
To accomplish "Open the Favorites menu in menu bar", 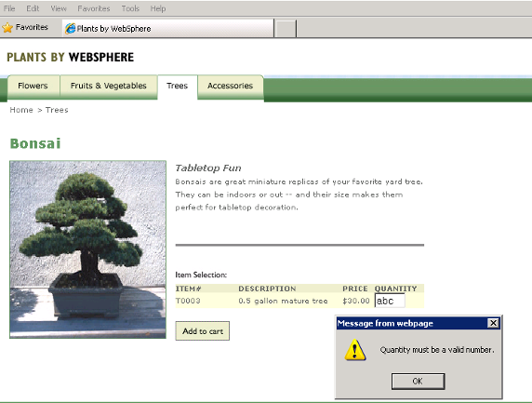I will click(x=94, y=8).
